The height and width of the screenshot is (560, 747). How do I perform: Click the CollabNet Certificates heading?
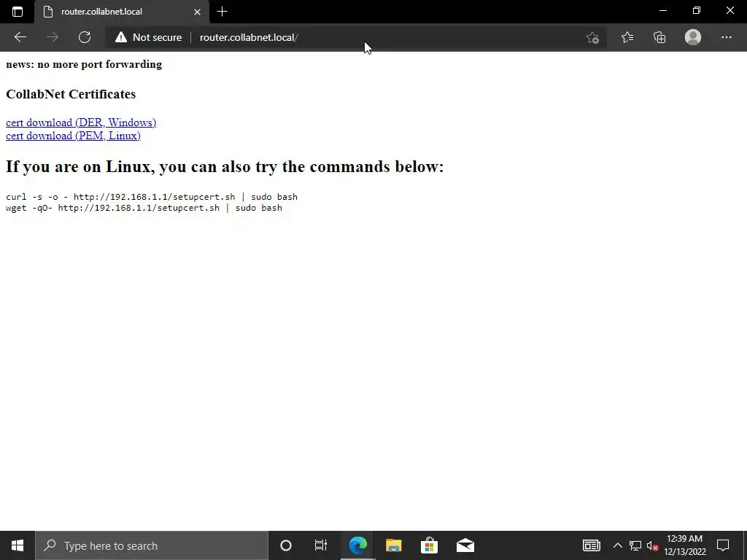pos(71,94)
